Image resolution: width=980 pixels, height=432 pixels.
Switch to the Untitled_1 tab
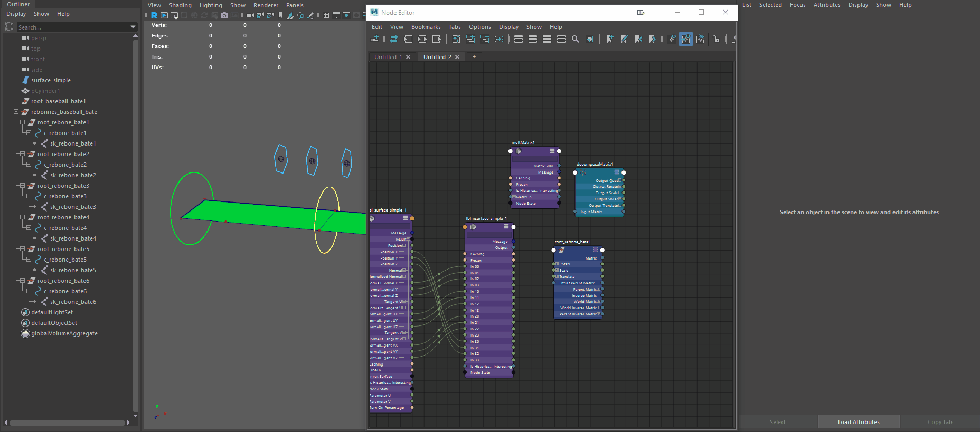click(x=388, y=57)
